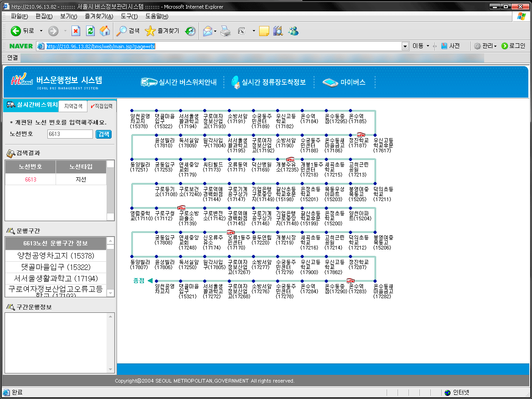Image resolution: width=532 pixels, height=399 pixels.
Task: Click the 구로구청 (17112) stop label
Action: pyautogui.click(x=164, y=216)
